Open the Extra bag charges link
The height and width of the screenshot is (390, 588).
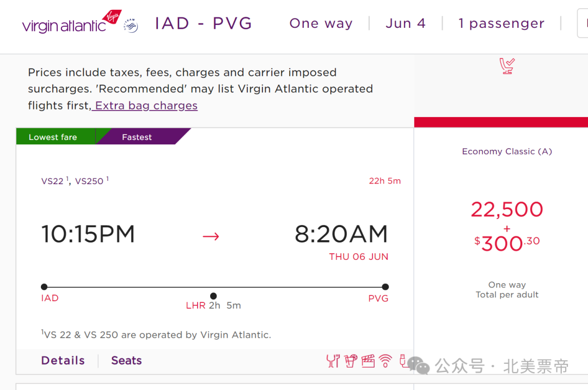146,106
